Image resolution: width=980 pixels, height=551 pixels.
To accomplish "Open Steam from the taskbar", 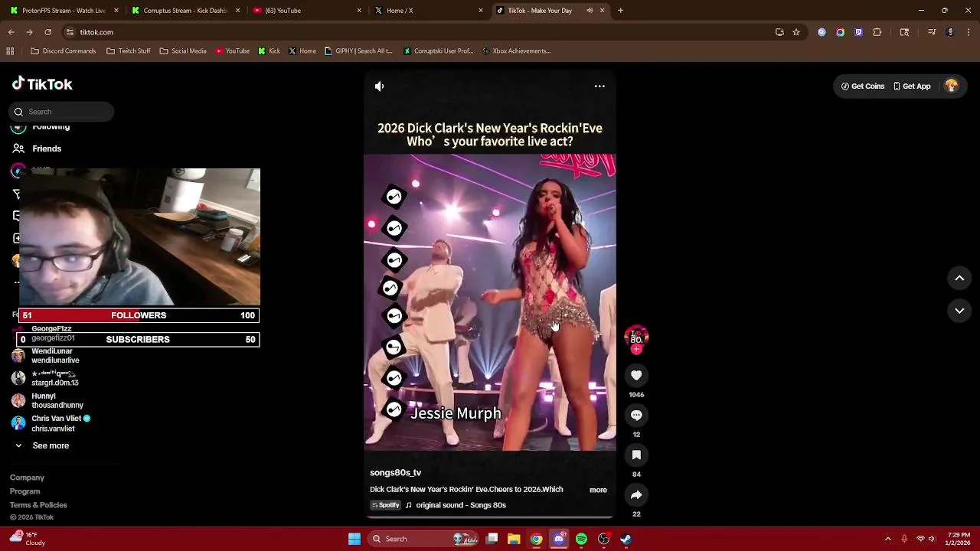I will point(626,539).
